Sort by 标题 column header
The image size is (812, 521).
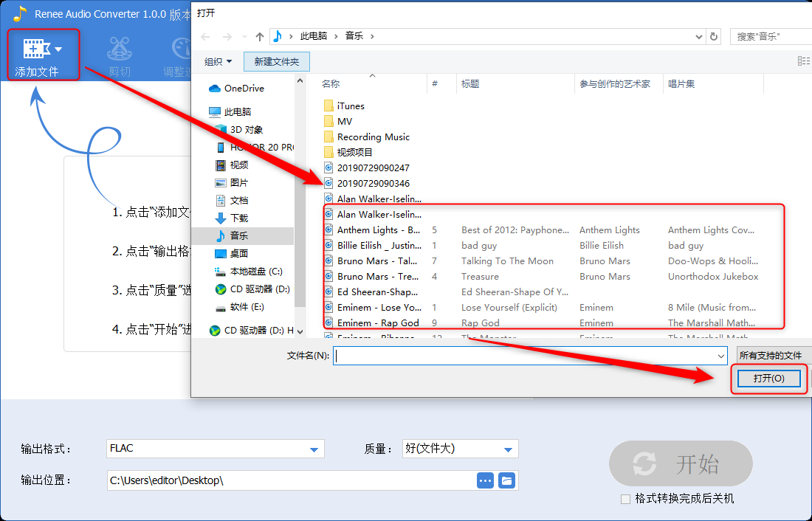(x=470, y=84)
